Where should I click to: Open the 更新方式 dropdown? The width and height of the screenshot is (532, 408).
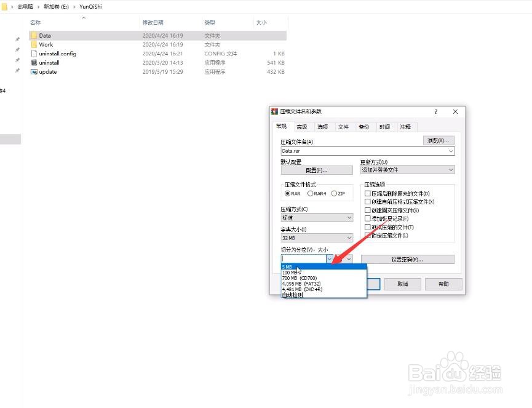pos(407,170)
